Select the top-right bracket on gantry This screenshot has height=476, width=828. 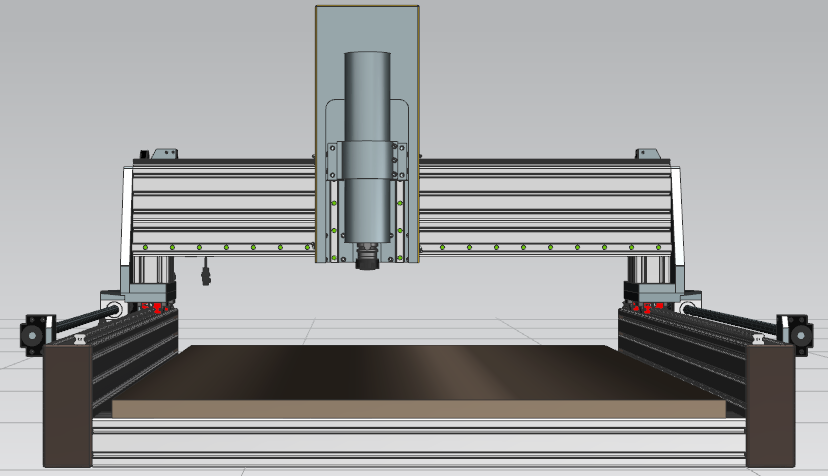pos(646,154)
